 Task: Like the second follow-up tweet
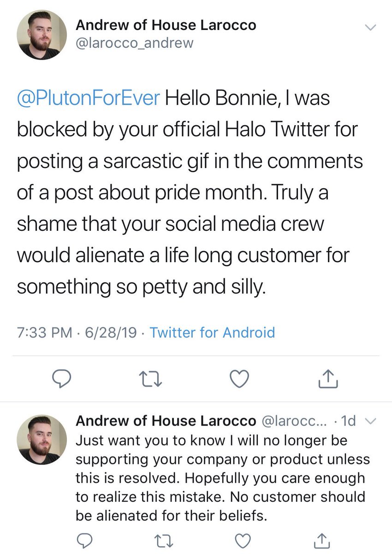(x=243, y=540)
